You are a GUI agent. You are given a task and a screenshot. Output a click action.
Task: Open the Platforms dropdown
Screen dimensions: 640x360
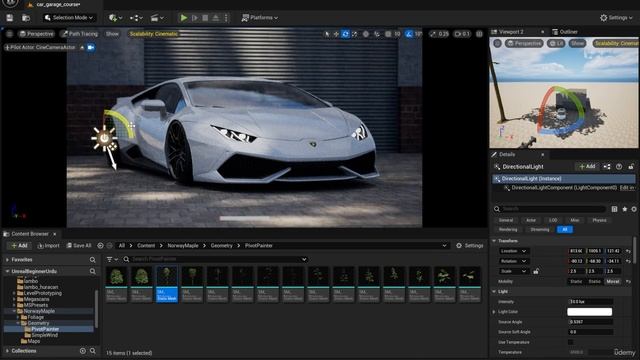(x=260, y=18)
